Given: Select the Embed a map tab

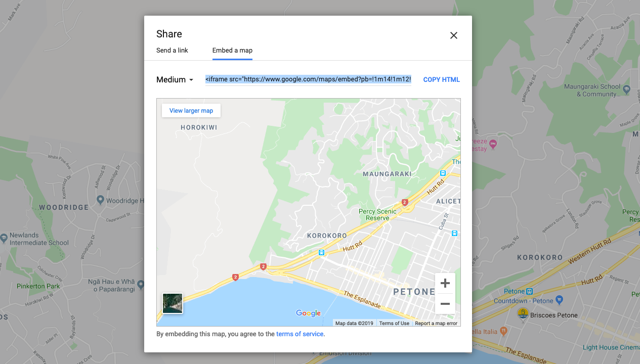Looking at the screenshot, I should click(232, 51).
